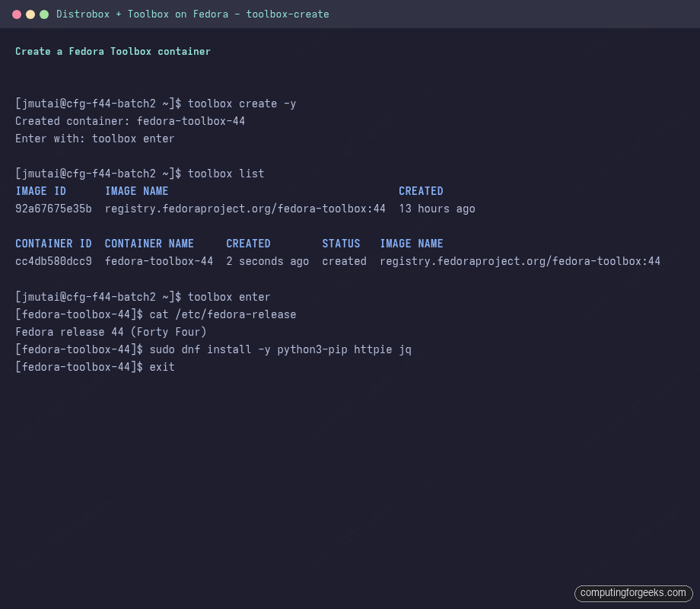This screenshot has width=700, height=609.
Task: Open the computingforgeeks.com badge link
Action: [634, 593]
